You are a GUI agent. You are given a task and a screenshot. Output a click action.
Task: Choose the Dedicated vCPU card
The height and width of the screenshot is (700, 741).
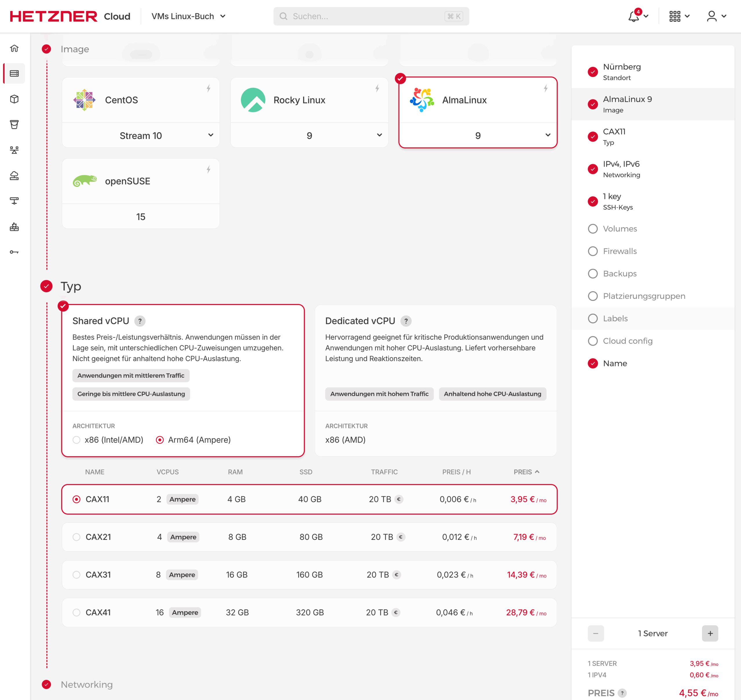(x=436, y=381)
